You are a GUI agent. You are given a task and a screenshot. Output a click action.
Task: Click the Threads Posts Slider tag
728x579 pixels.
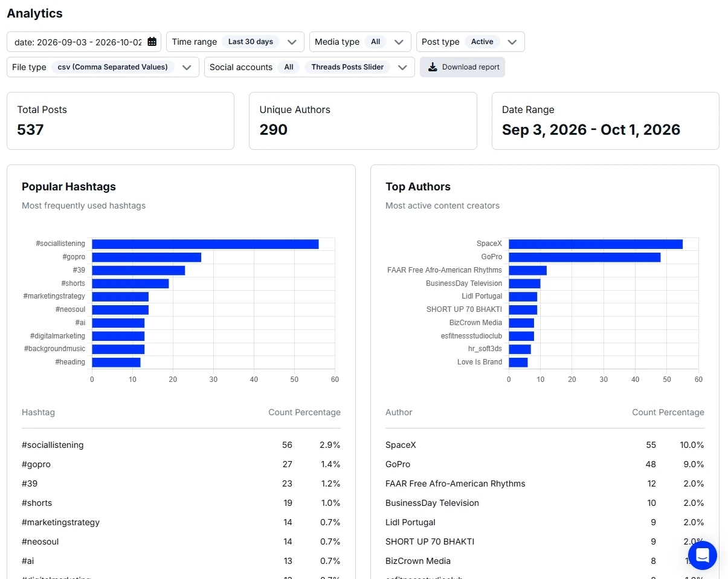[x=347, y=67]
